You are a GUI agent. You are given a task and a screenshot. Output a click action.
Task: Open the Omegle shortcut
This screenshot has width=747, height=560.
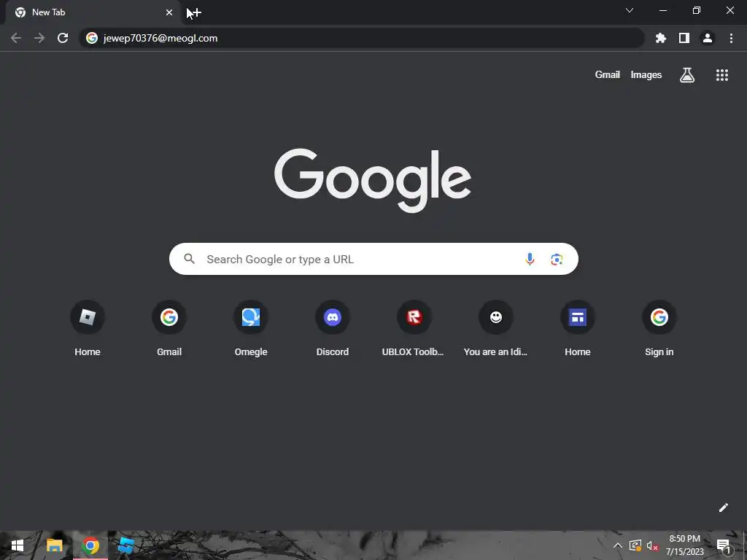pyautogui.click(x=251, y=329)
